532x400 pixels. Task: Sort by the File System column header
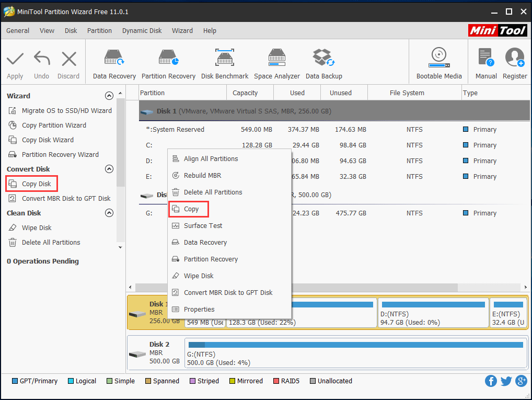[x=414, y=93]
